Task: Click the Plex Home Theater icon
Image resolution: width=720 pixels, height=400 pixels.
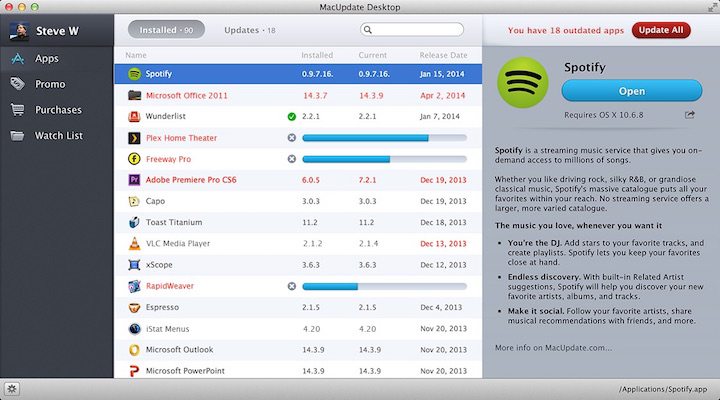Action: click(x=134, y=138)
